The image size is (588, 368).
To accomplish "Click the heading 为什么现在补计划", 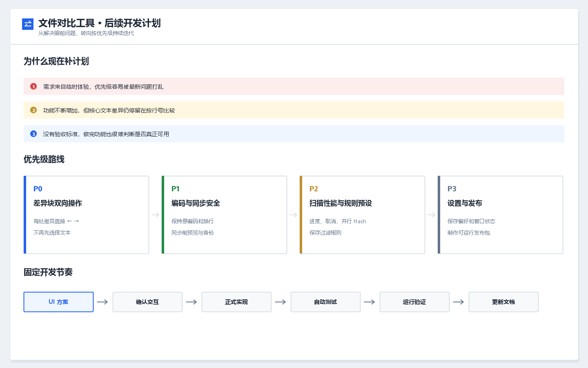I will click(x=56, y=61).
